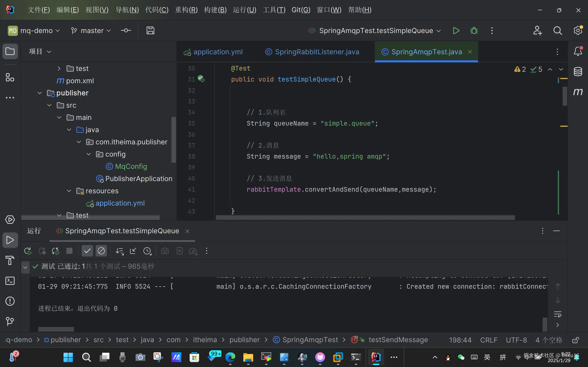This screenshot has height=367, width=588.
Task: Click the Rerun test icon in Run panel
Action: [28, 251]
